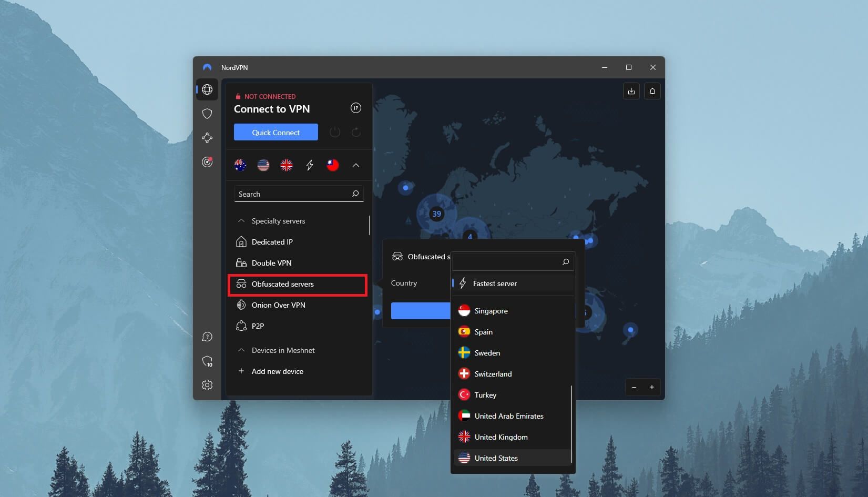The width and height of the screenshot is (868, 497).
Task: Open the help question-mark icon
Action: (x=207, y=337)
